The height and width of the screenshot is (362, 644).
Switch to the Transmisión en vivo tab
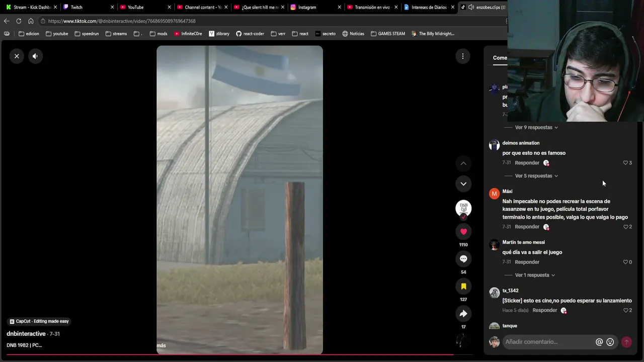click(371, 7)
